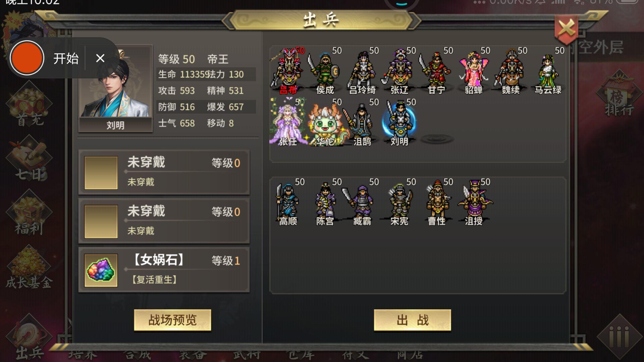Open the first empty 未穿戴 equipment slot
644x362 pixels.
[x=164, y=172]
